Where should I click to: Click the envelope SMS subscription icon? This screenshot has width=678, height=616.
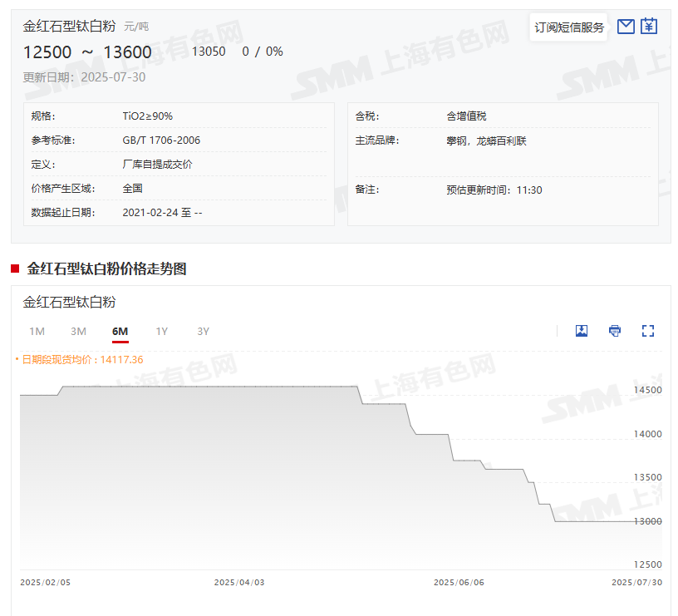tap(626, 27)
